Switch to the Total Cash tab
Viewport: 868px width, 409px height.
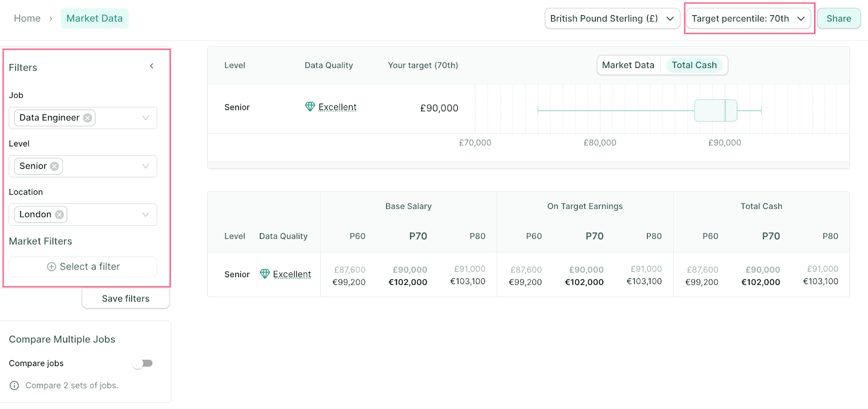click(694, 65)
